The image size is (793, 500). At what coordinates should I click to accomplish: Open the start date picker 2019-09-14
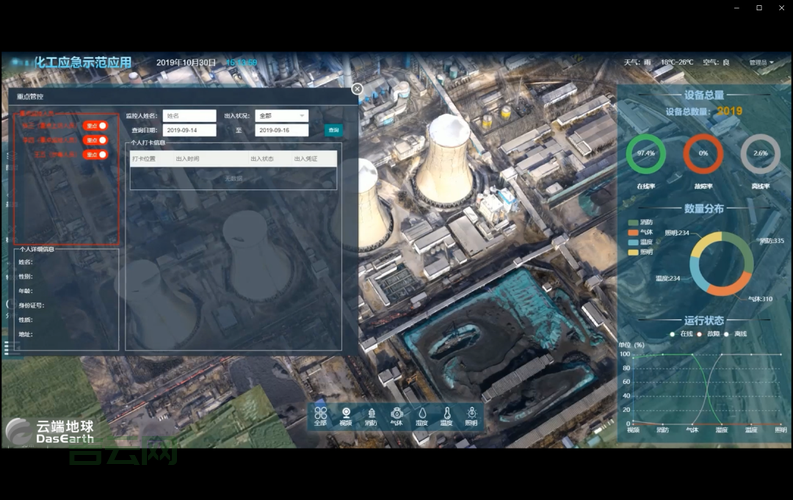click(189, 130)
